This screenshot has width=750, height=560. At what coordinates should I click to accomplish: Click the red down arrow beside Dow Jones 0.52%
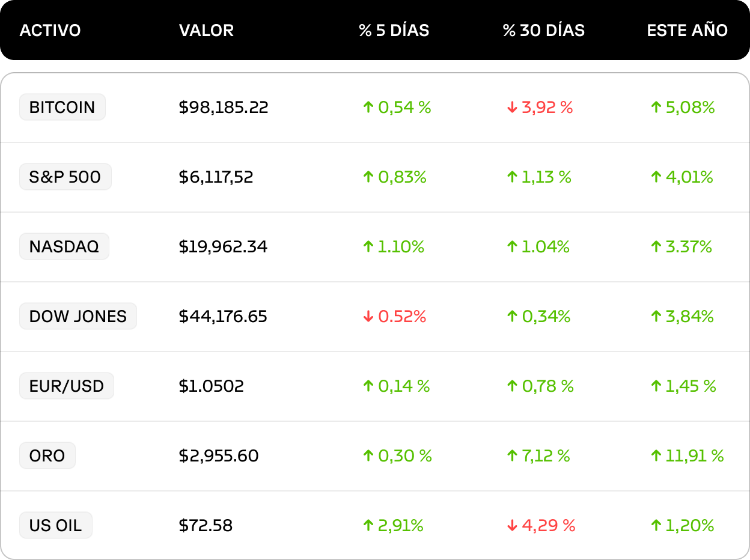[x=368, y=317]
